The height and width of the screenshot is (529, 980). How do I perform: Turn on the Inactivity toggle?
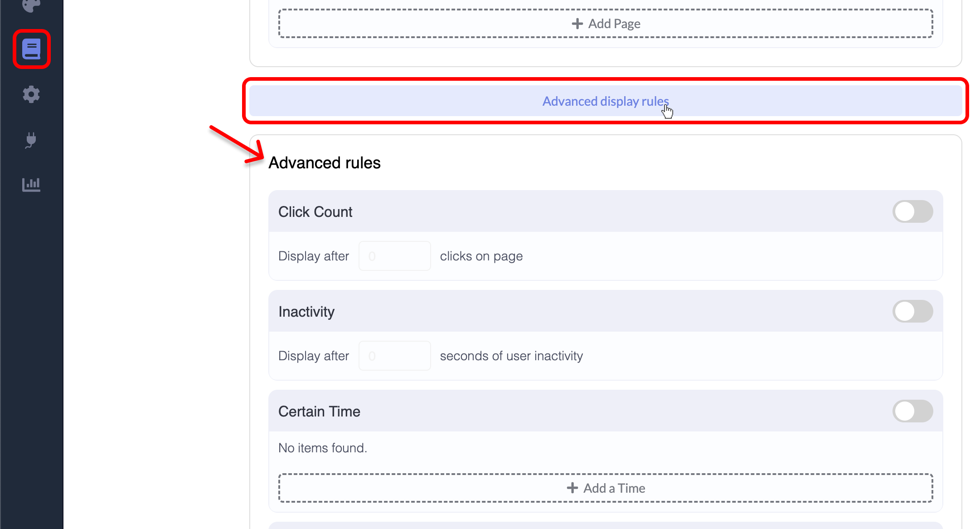click(913, 311)
